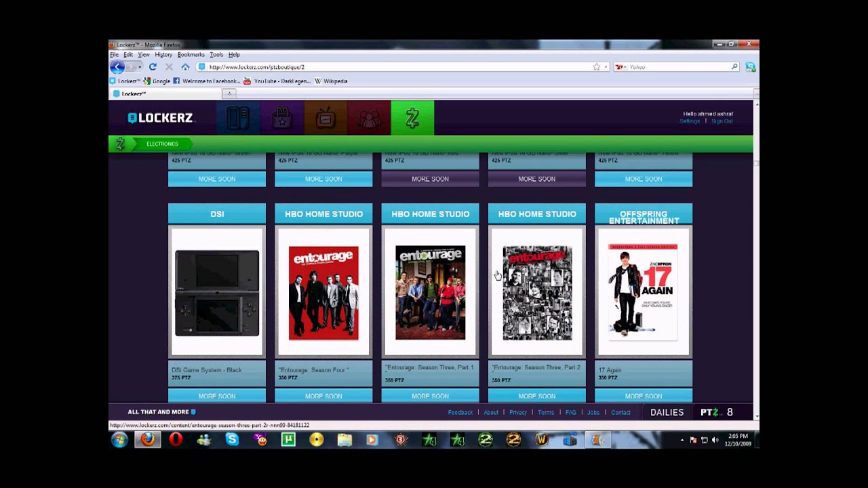
Task: Open the Wikipedia bookmark in the bookmarks toolbar
Action: [331, 81]
